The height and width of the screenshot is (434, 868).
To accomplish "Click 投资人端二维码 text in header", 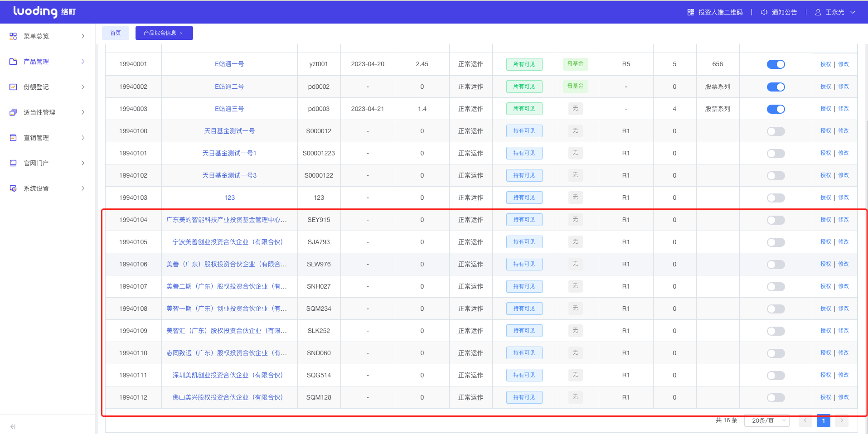I will [721, 12].
